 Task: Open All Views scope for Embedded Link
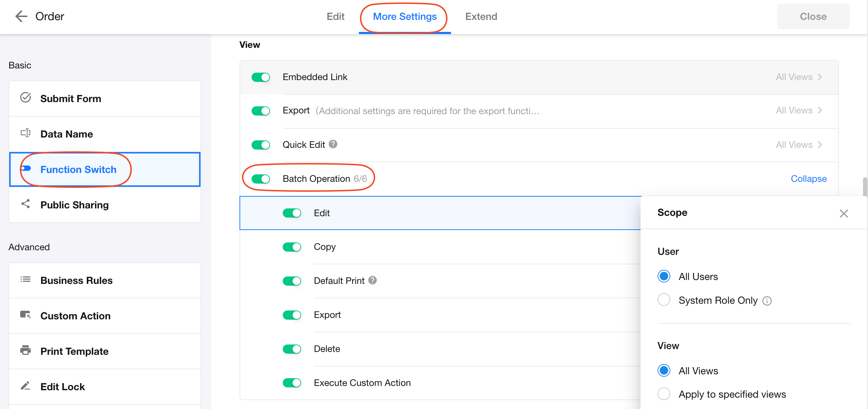click(799, 77)
